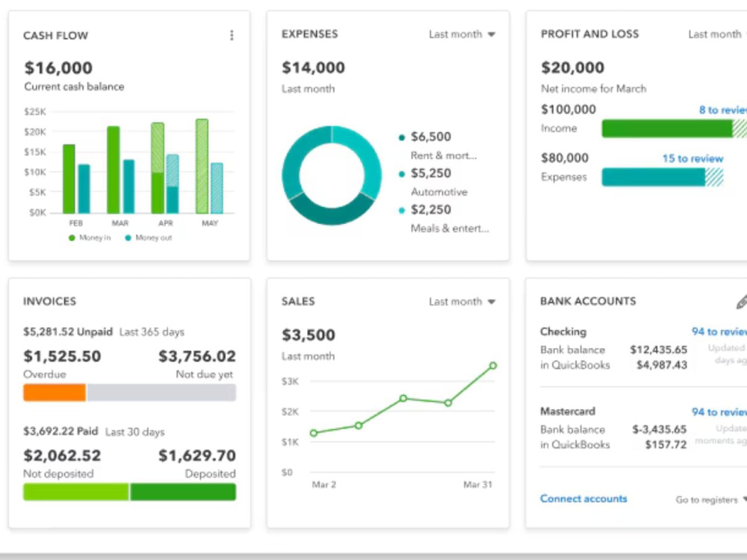Viewport: 747px width, 560px height.
Task: Click the teal Expenses bar
Action: [x=653, y=177]
